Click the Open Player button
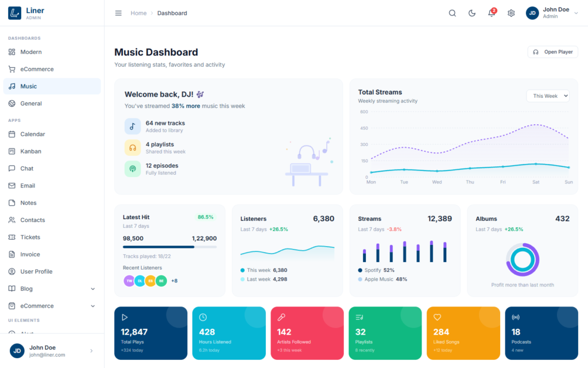Image resolution: width=588 pixels, height=368 pixels. 553,52
